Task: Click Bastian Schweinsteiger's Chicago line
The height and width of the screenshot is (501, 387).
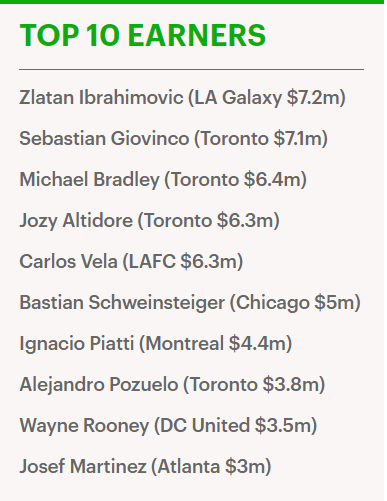Action: (x=190, y=303)
